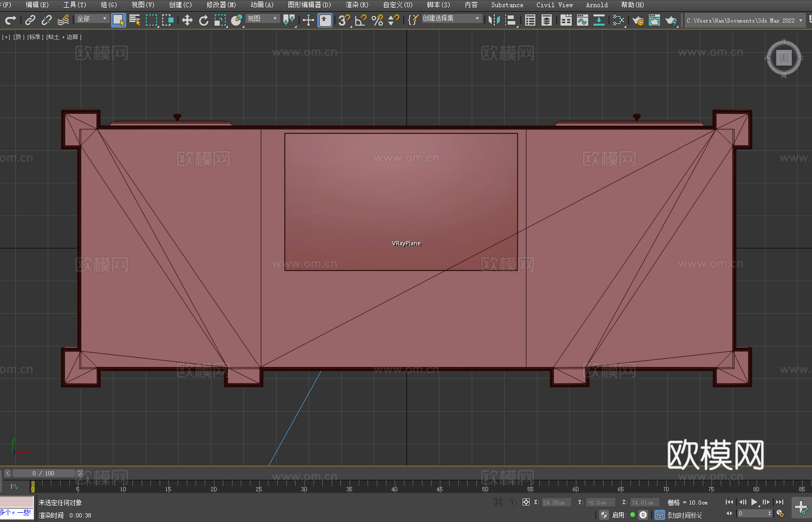812x522 pixels.
Task: Select the Link objects tool
Action: pyautogui.click(x=30, y=20)
